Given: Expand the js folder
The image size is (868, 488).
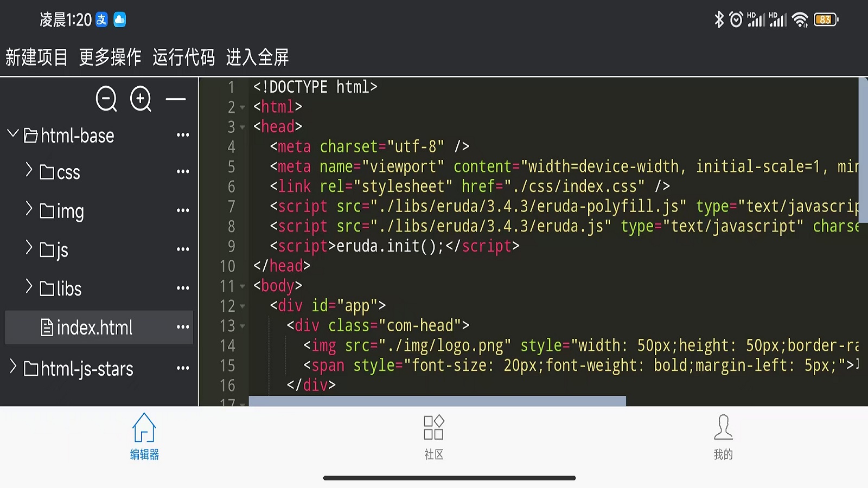Looking at the screenshot, I should pos(29,248).
